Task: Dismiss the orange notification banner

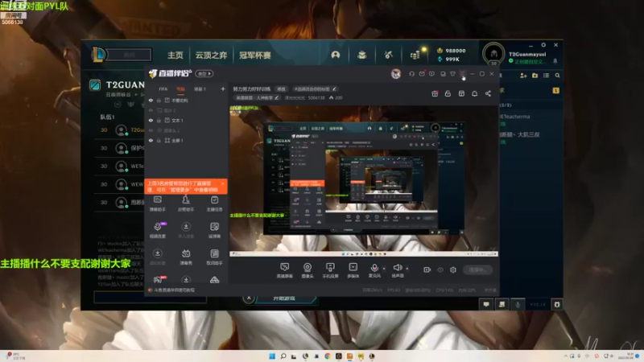Action: pos(222,183)
